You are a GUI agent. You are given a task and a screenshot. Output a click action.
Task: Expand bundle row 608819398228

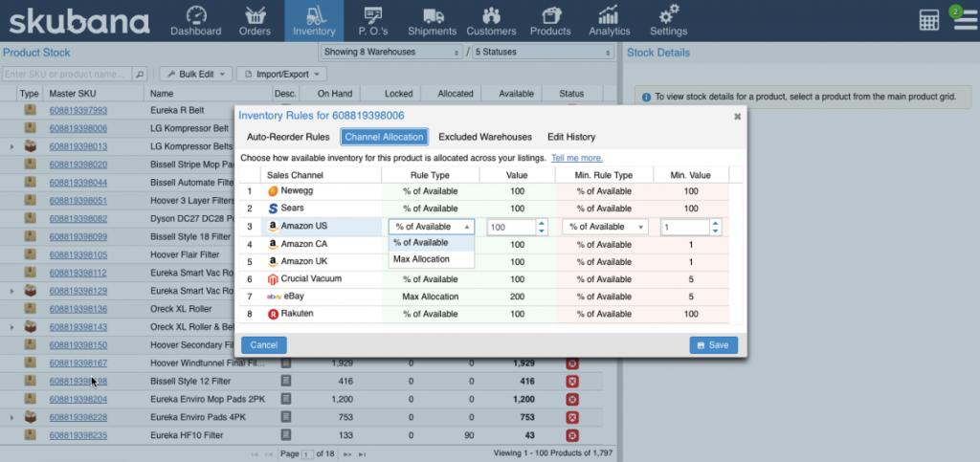(x=11, y=417)
